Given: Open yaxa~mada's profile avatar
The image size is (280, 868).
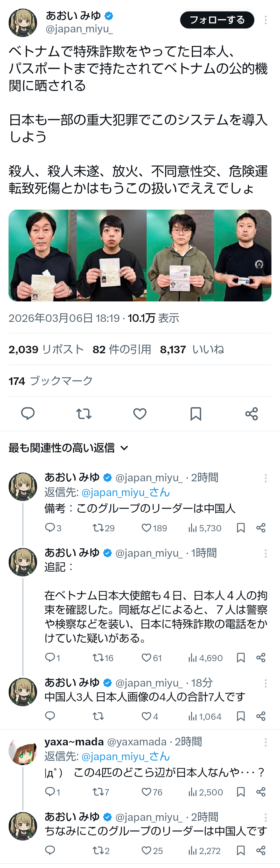Looking at the screenshot, I should tap(23, 751).
